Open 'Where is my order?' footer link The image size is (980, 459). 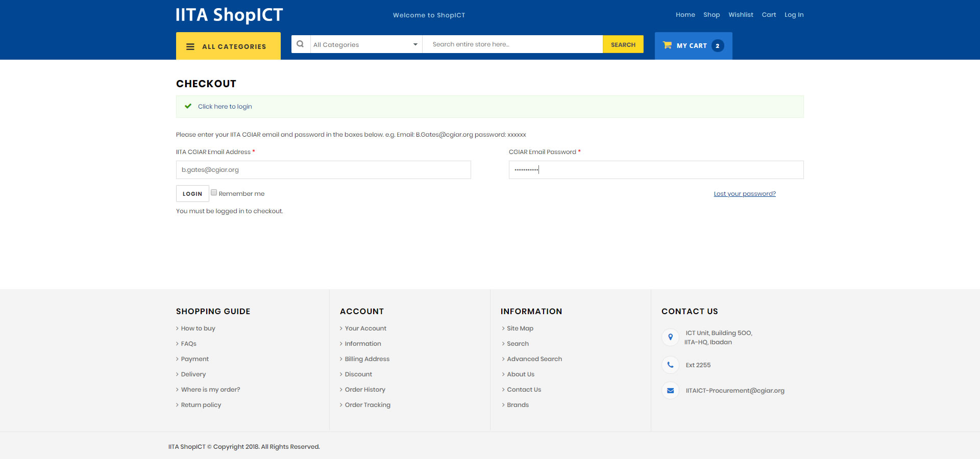[x=211, y=390]
